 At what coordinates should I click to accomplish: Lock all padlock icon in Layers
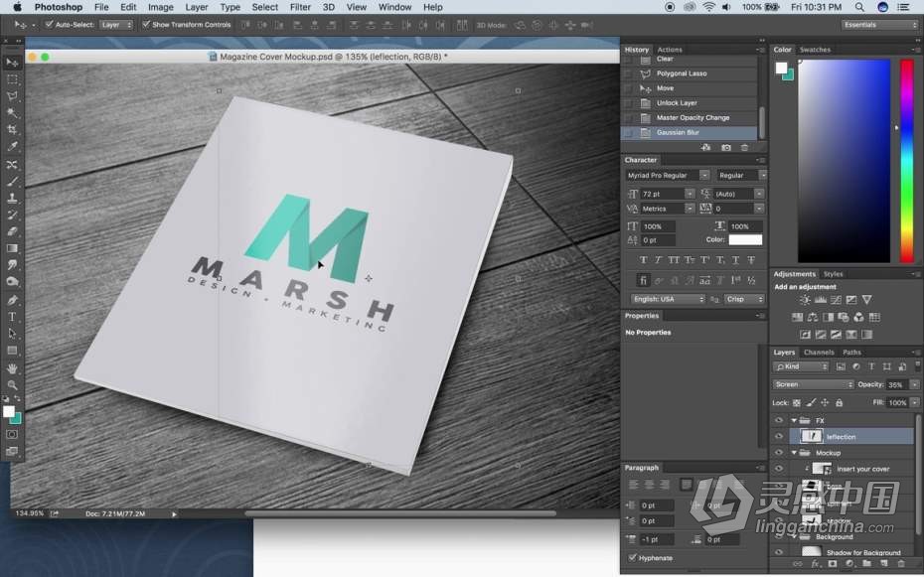839,403
